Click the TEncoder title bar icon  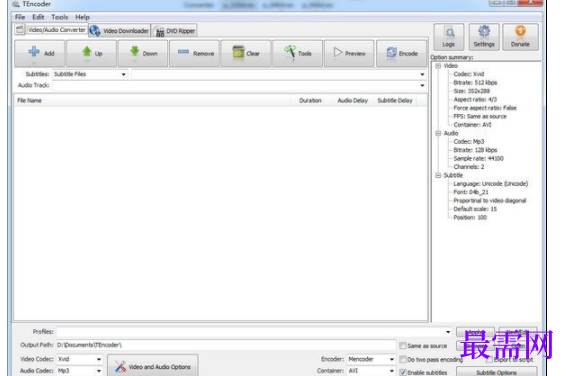[x=16, y=4]
